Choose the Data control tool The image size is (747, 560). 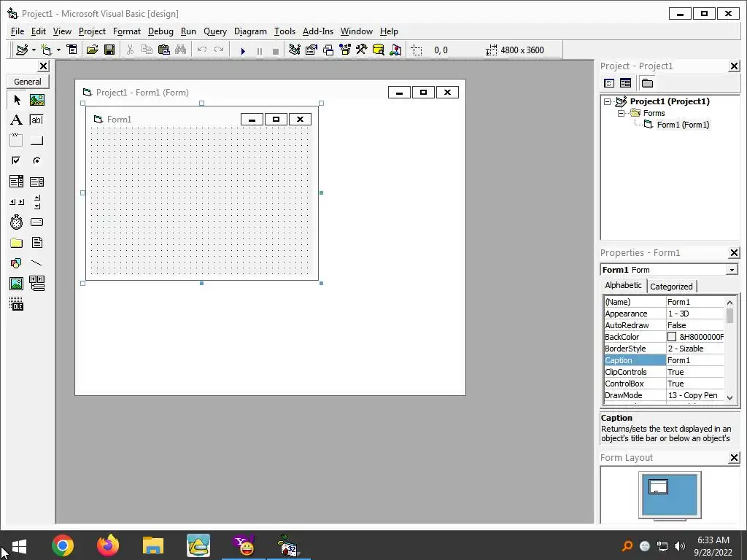(36, 284)
